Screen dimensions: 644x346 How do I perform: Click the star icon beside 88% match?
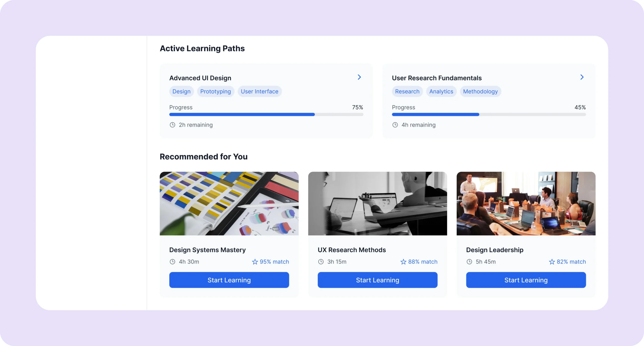click(403, 262)
